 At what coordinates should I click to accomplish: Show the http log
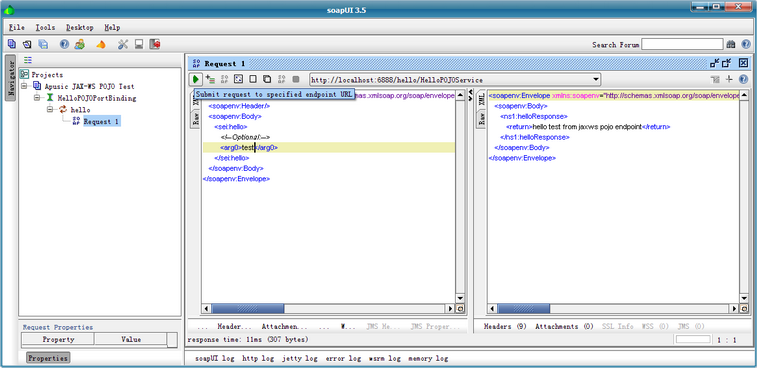[258, 358]
